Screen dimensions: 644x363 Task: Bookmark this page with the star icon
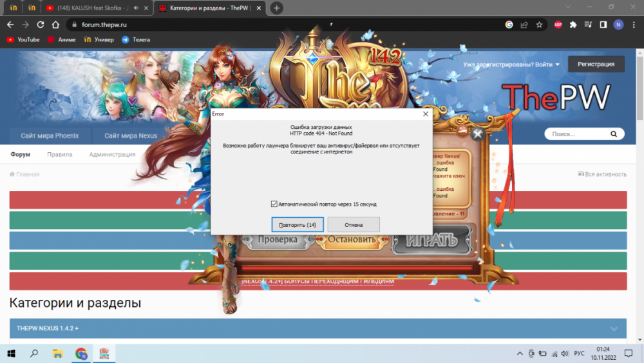pyautogui.click(x=539, y=25)
